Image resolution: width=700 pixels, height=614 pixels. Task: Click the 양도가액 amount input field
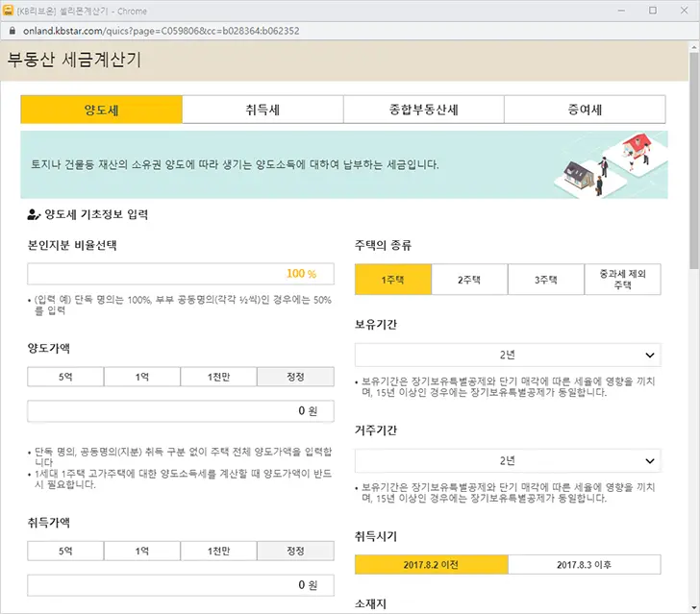[181, 411]
